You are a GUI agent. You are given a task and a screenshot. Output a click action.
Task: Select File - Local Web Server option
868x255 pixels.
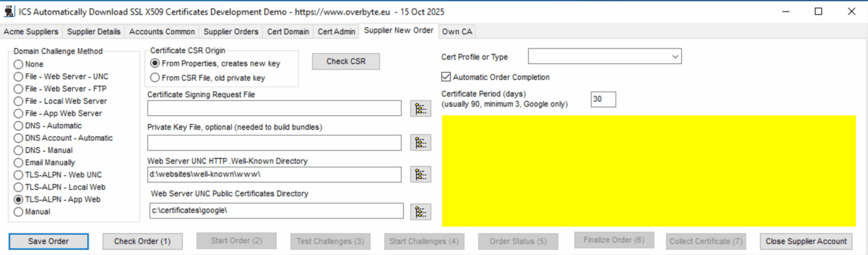18,101
